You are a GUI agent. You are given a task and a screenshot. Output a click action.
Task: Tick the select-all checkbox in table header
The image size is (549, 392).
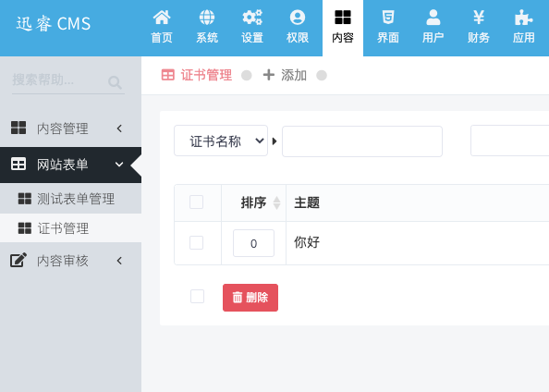tap(197, 202)
